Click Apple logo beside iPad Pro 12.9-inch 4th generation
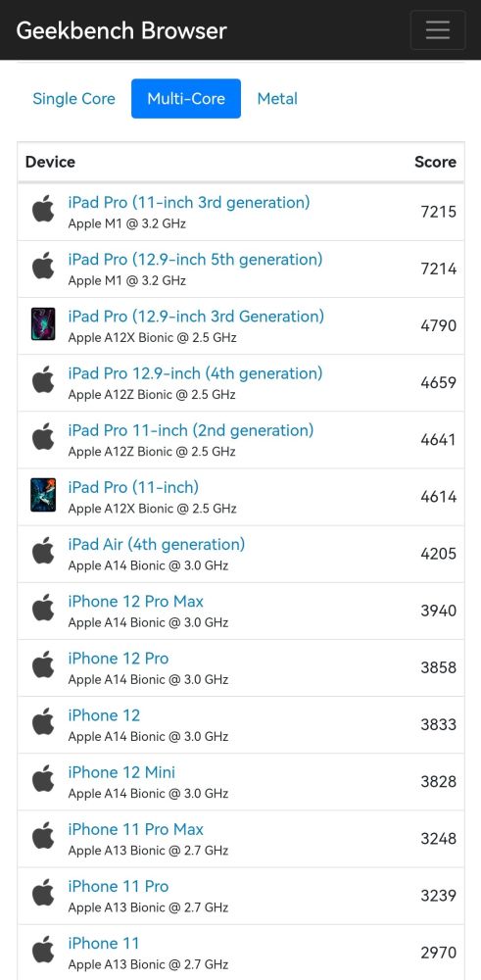The height and width of the screenshot is (980, 481). pos(43,379)
